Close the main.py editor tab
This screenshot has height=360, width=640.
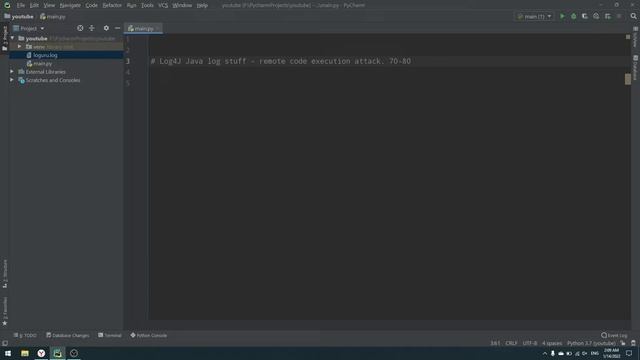158,29
